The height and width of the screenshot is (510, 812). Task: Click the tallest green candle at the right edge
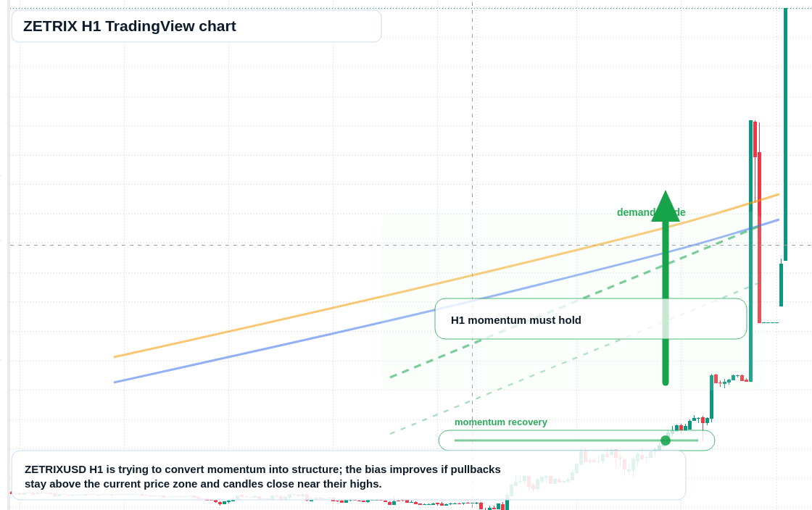[x=786, y=135]
